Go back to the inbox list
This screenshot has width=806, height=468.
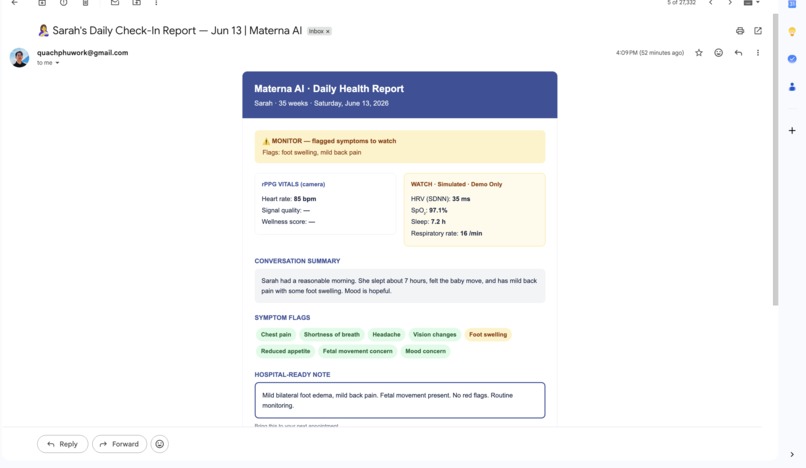pos(14,3)
